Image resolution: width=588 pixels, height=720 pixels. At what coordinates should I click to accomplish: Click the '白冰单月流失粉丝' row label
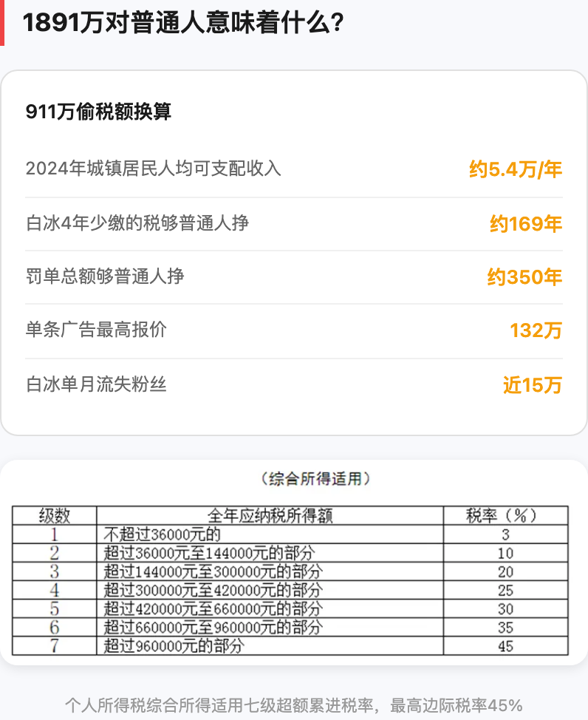[96, 384]
